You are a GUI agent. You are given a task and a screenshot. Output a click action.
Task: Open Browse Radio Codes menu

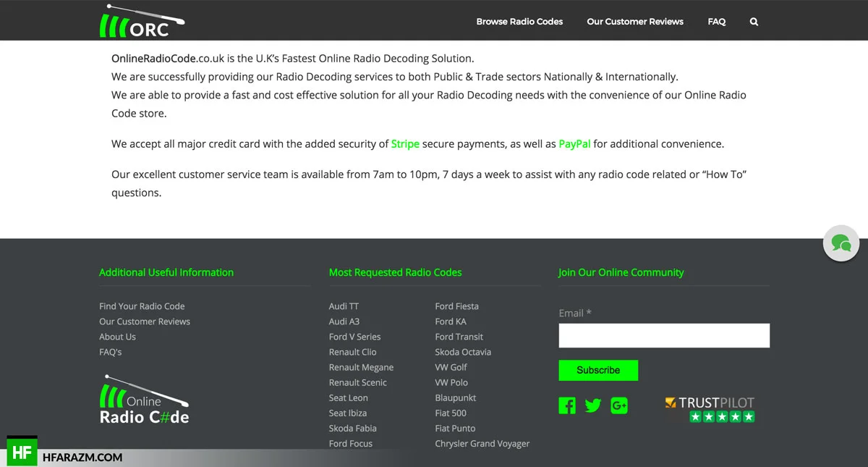pos(519,22)
